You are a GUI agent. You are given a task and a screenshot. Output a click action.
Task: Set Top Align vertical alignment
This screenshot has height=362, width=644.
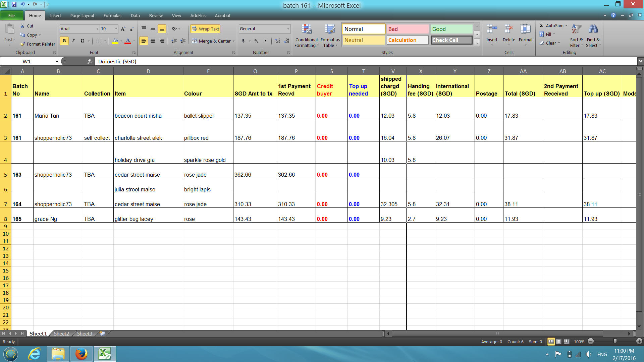coord(144,29)
